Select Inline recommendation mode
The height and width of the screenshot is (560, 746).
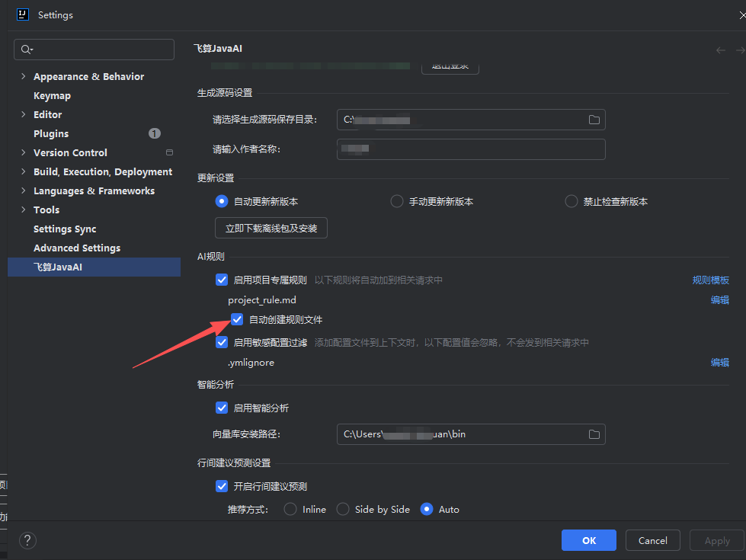click(290, 509)
